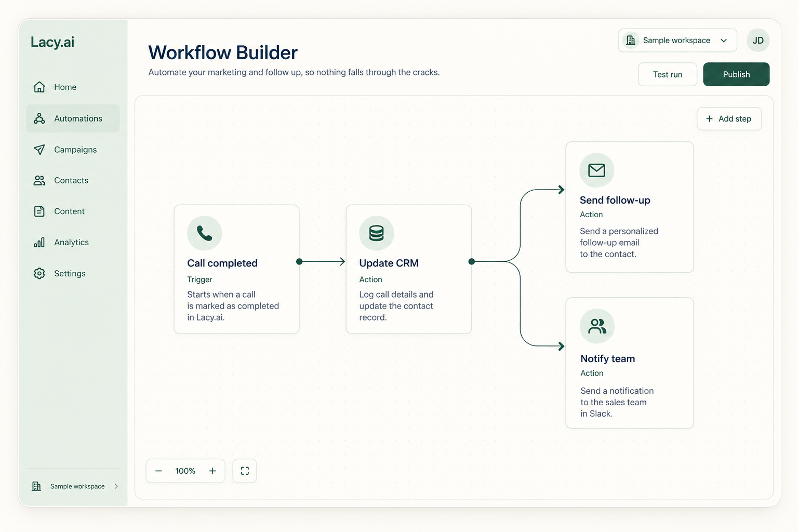Click the Contacts people icon in sidebar
This screenshot has height=532, width=798.
point(39,180)
